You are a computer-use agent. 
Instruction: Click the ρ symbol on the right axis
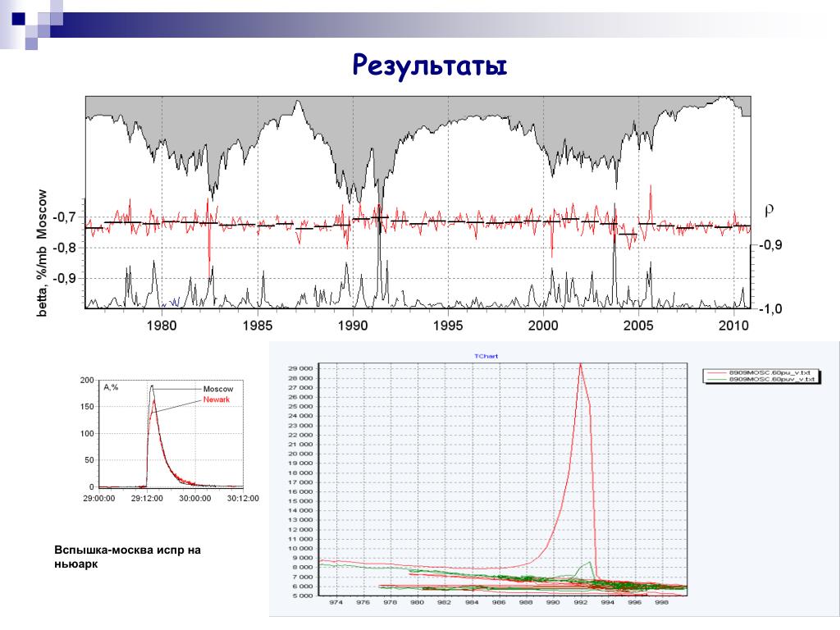click(x=769, y=210)
